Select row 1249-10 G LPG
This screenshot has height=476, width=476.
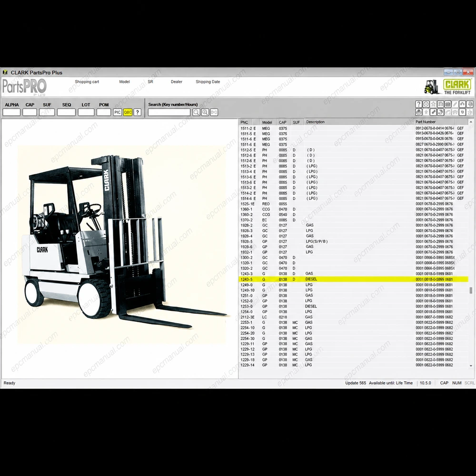tap(354, 290)
